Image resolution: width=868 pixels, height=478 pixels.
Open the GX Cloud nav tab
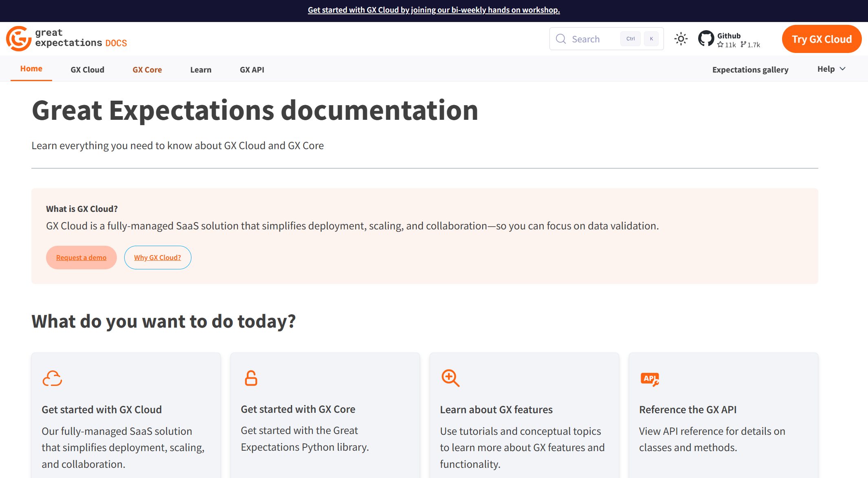click(x=87, y=70)
